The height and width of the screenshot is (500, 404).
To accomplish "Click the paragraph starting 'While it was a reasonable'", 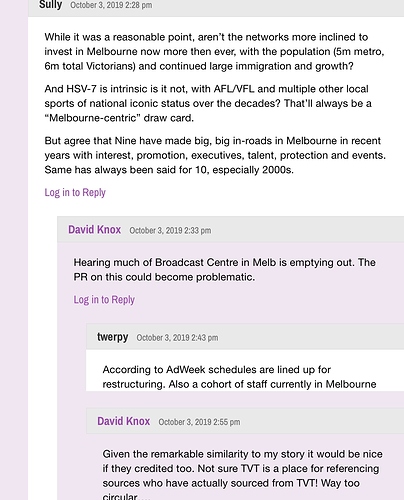I will (214, 52).
